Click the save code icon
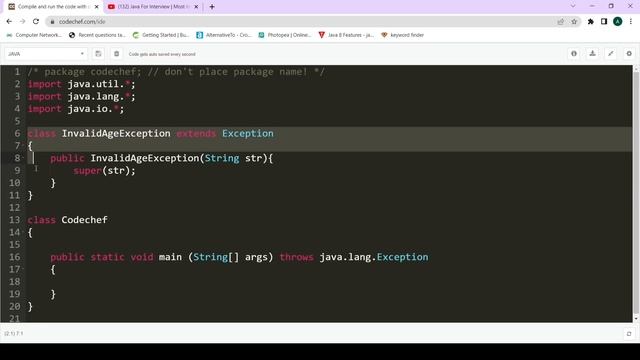This screenshot has height=360, width=640. 98,54
